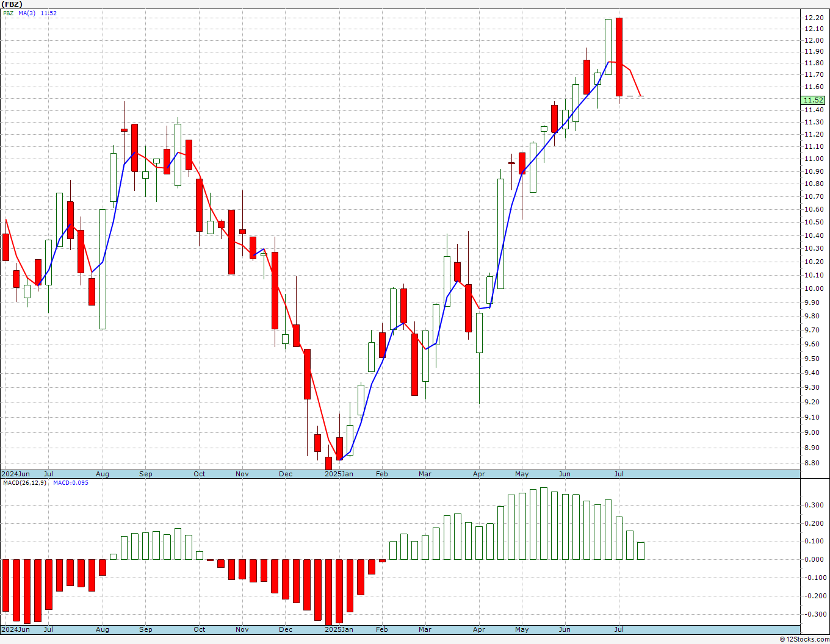Select the 11.00 price axis value
Viewport: 830px width, 644px height.
pyautogui.click(x=814, y=159)
